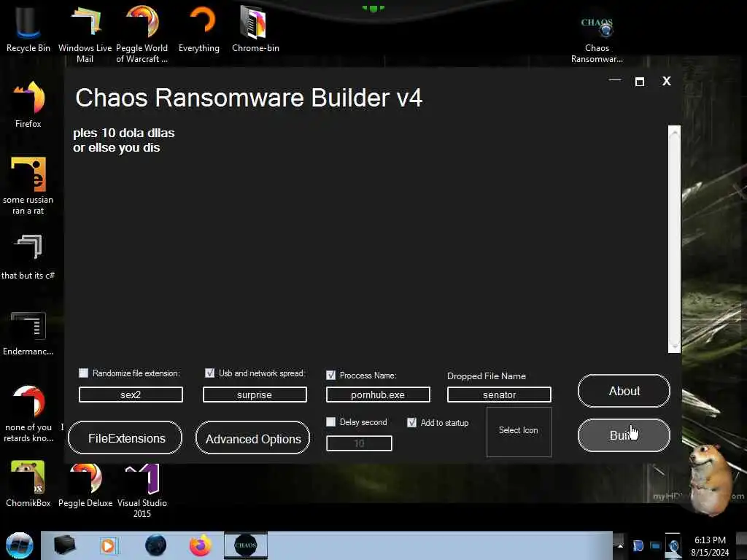Click the 'Dropped File Name' label
747x560 pixels.
487,376
